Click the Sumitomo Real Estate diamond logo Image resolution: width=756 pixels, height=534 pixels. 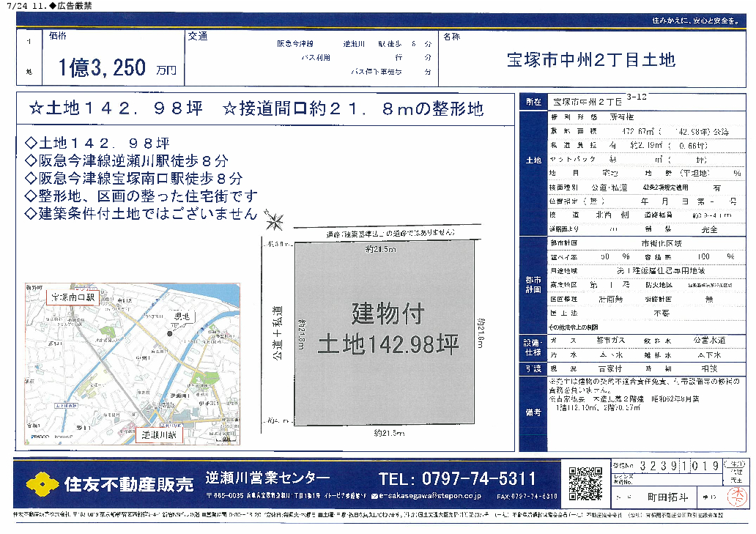pyautogui.click(x=41, y=483)
